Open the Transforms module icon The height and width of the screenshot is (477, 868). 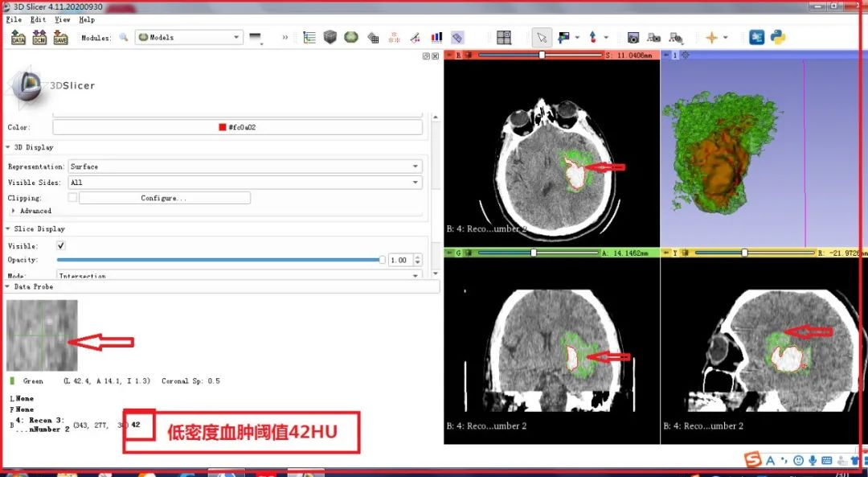click(x=373, y=38)
